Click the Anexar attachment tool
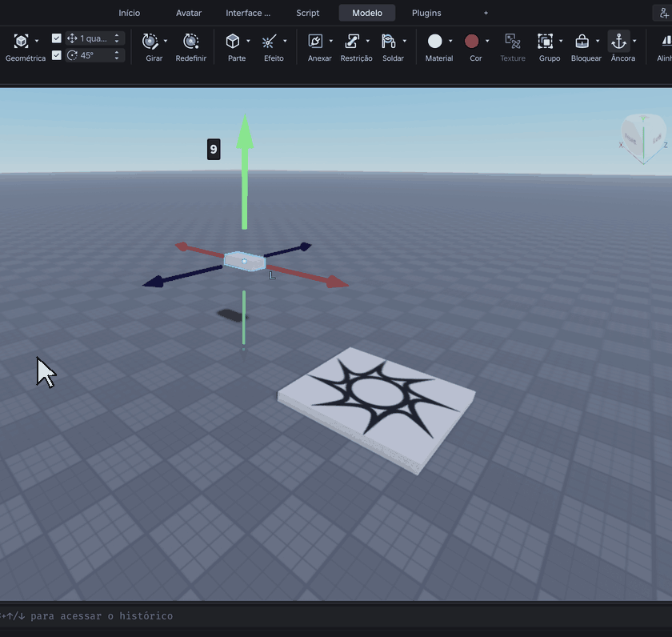672x637 pixels. click(315, 41)
